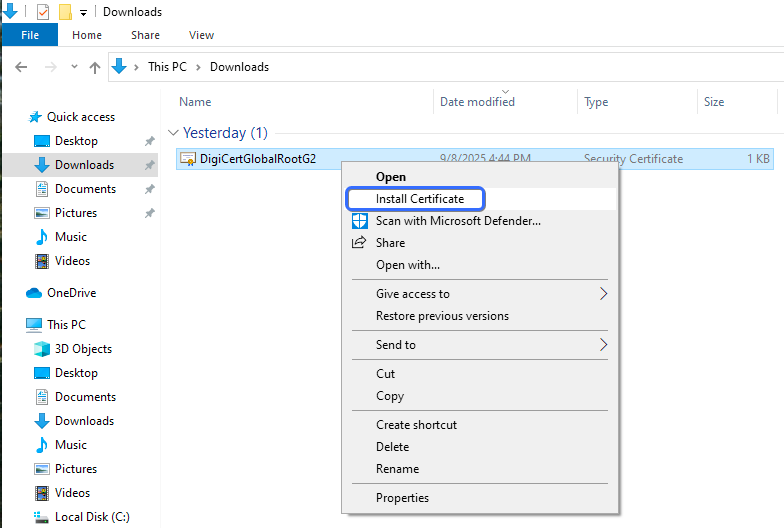Switch to the View ribbon tab

click(201, 35)
